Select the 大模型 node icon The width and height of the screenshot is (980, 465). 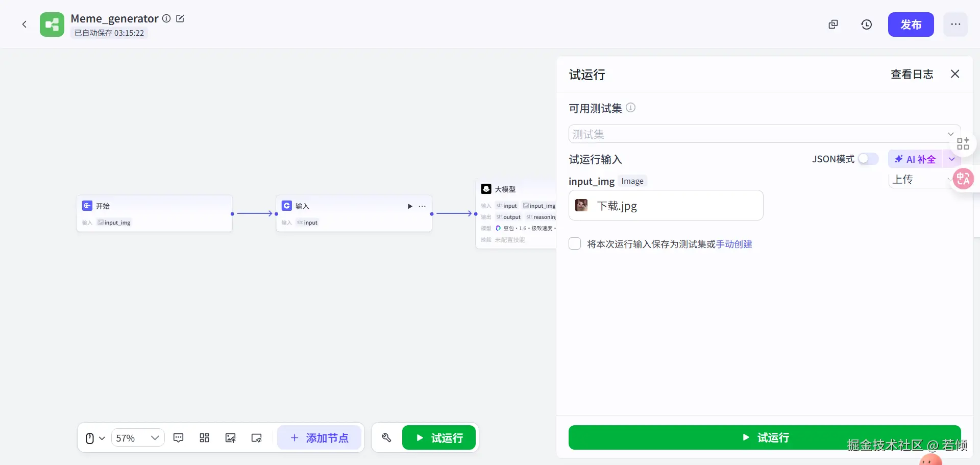(486, 189)
